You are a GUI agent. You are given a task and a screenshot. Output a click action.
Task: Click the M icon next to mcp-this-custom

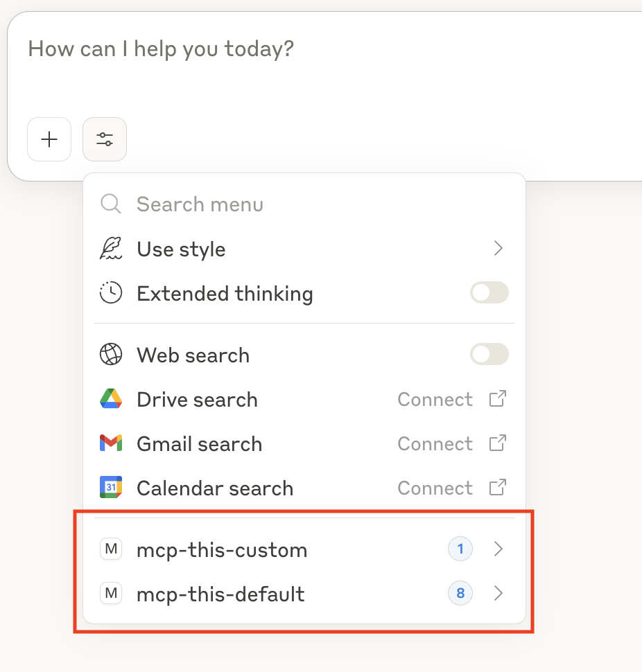[x=111, y=549]
